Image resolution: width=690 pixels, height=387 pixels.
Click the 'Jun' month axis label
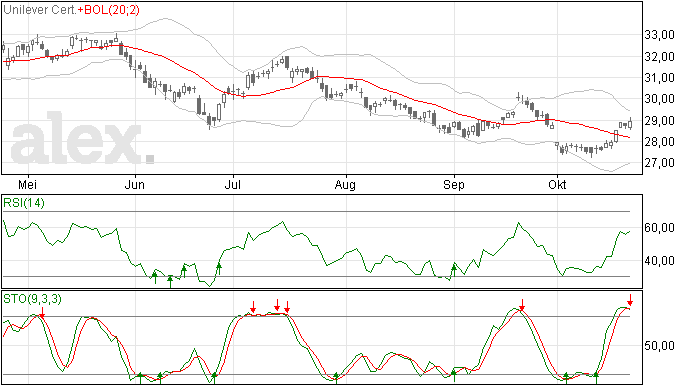135,184
